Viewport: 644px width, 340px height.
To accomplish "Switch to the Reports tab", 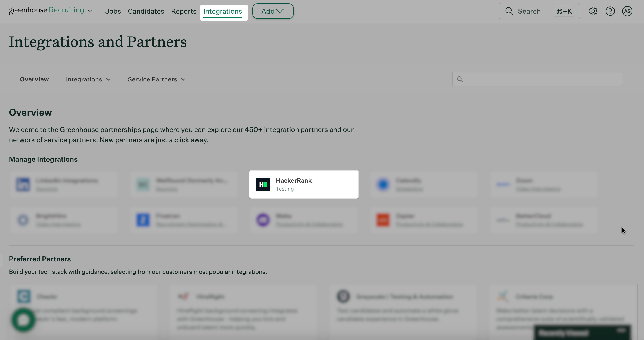I will pyautogui.click(x=183, y=11).
